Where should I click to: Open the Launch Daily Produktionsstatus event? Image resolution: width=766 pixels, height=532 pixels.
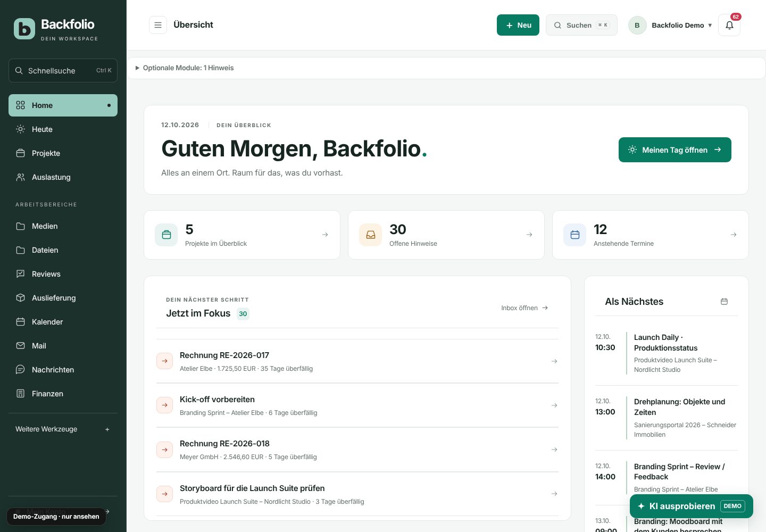point(667,353)
